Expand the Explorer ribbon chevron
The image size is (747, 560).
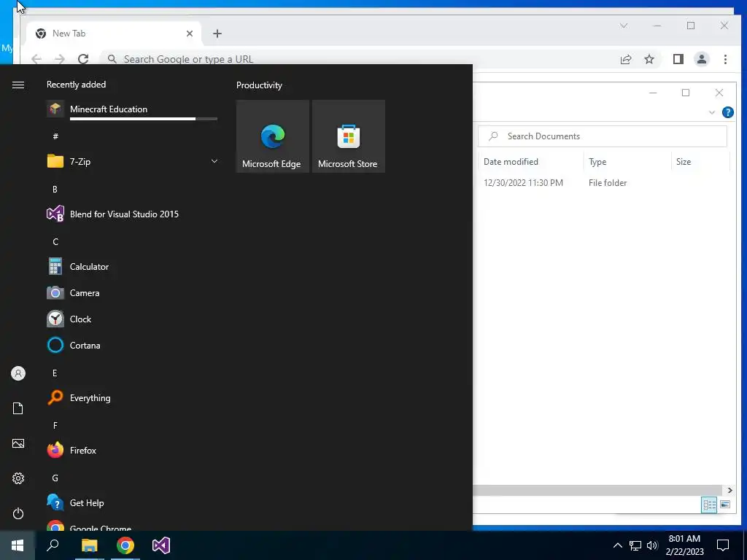click(x=712, y=112)
